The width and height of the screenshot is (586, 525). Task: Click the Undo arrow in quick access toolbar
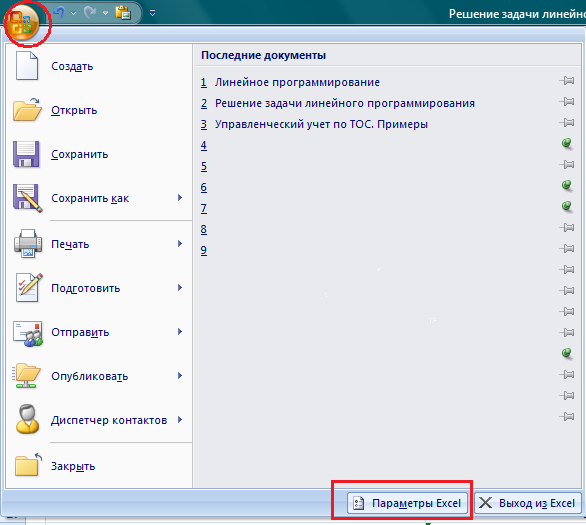pos(59,13)
